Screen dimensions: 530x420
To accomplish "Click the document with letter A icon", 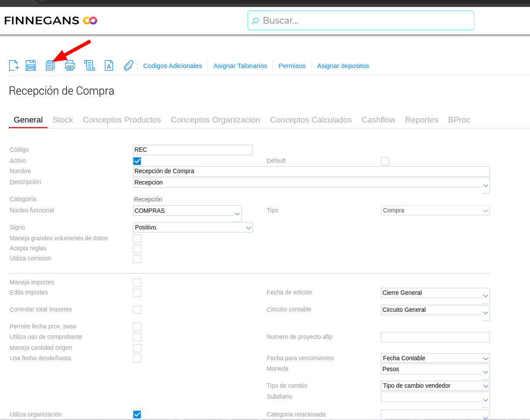I will (x=109, y=66).
